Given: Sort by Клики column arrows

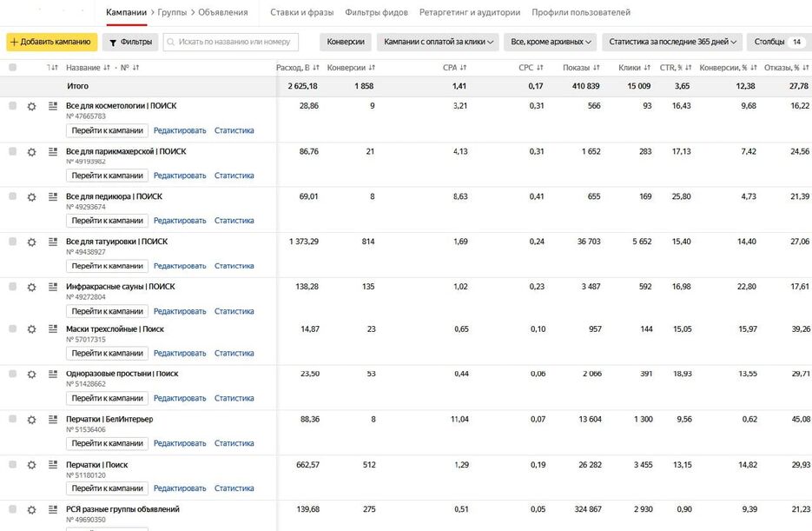Looking at the screenshot, I should click(647, 67).
